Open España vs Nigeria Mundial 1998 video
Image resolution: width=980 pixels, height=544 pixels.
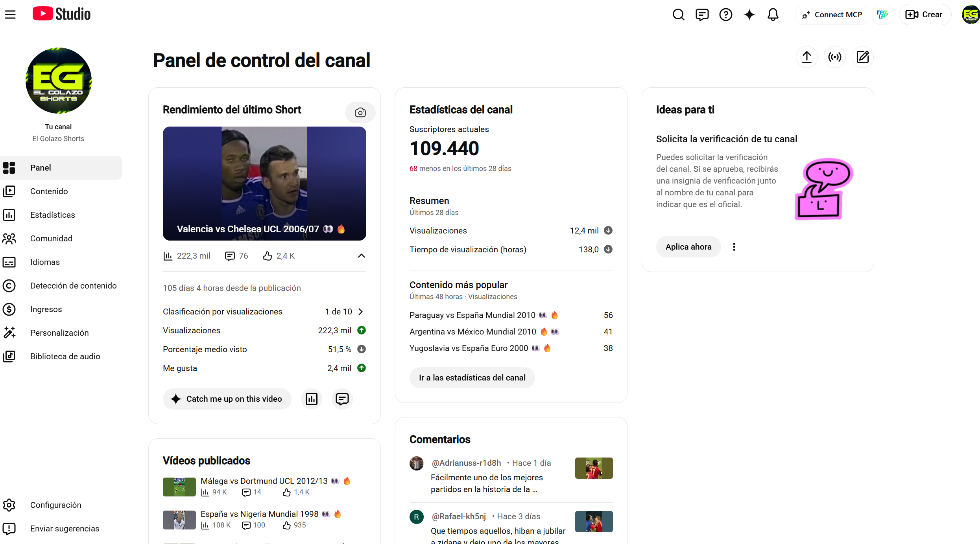pyautogui.click(x=271, y=514)
